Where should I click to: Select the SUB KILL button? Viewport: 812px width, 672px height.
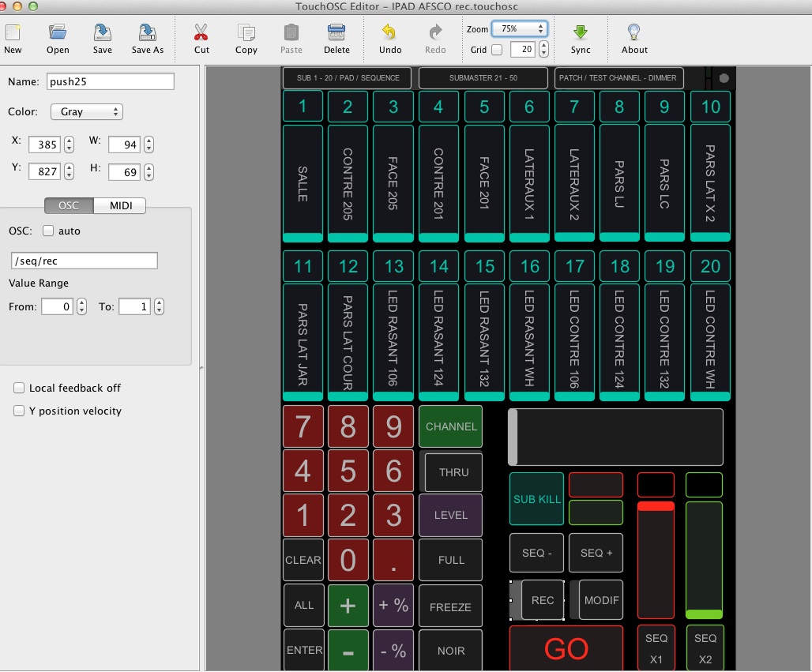[x=536, y=499]
